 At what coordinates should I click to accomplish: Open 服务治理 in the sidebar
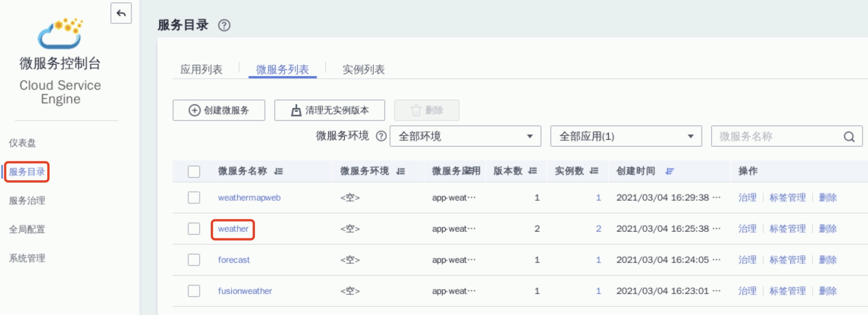[x=27, y=201]
